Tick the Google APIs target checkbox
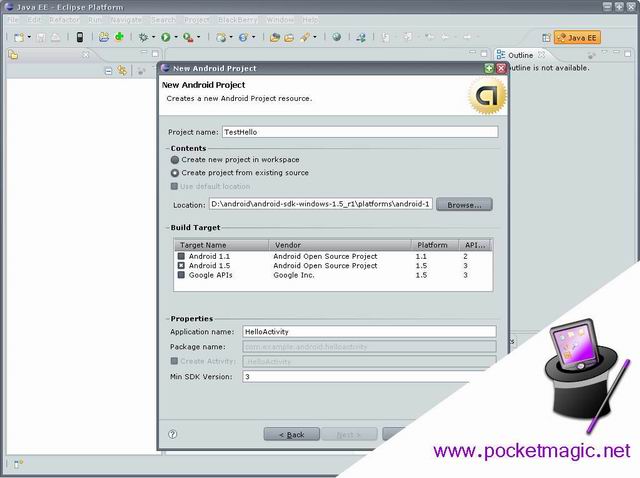This screenshot has height=478, width=640. point(181,274)
